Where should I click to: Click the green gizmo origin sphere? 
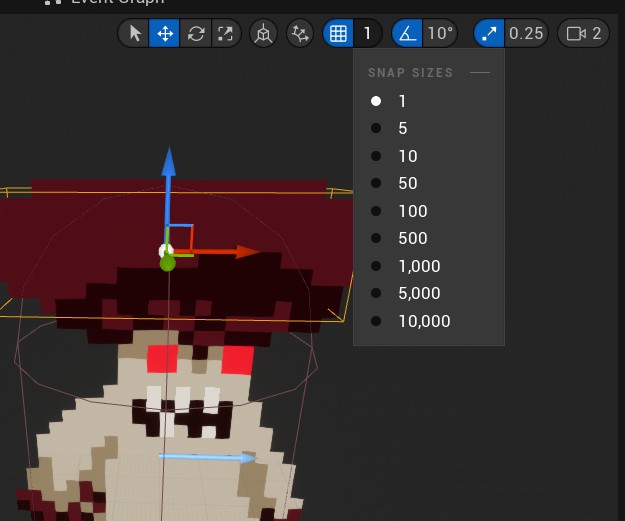(x=167, y=263)
